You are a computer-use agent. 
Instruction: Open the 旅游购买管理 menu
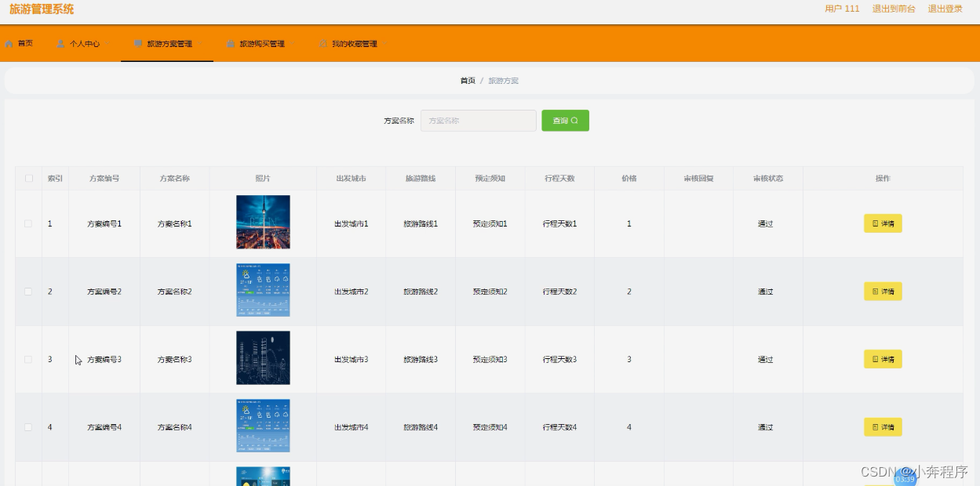click(255, 44)
